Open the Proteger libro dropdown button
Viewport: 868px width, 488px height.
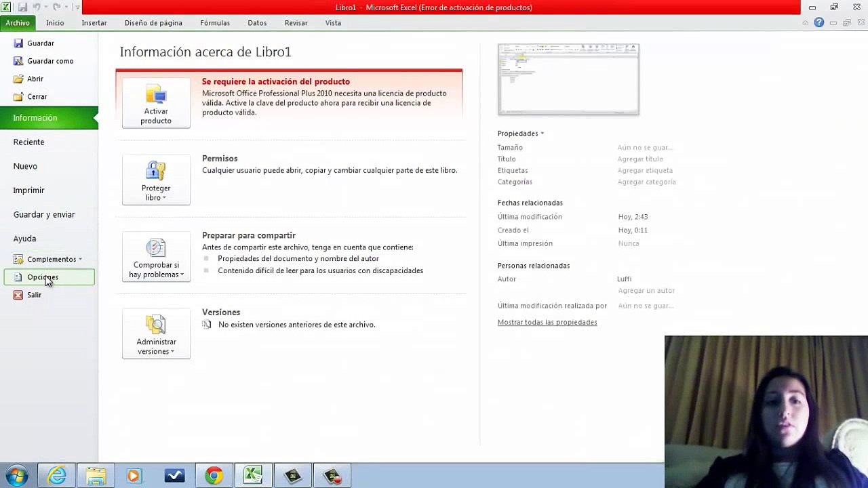pyautogui.click(x=156, y=180)
